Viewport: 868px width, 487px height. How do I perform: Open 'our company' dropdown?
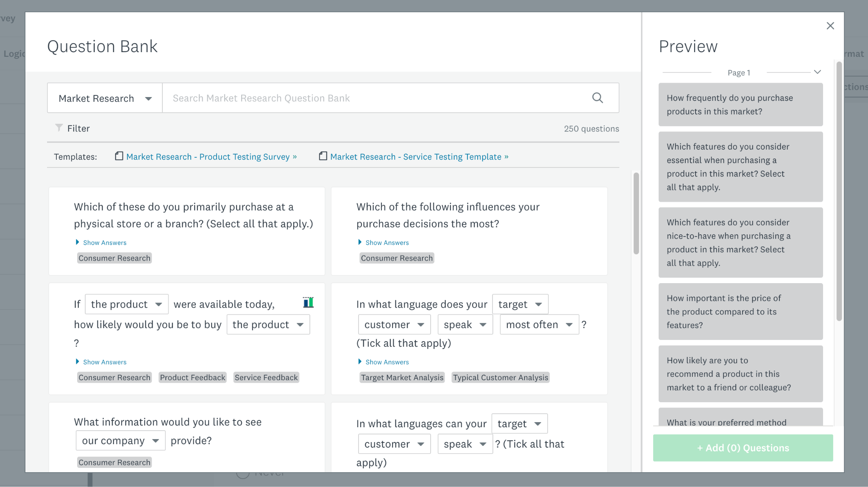[120, 441]
